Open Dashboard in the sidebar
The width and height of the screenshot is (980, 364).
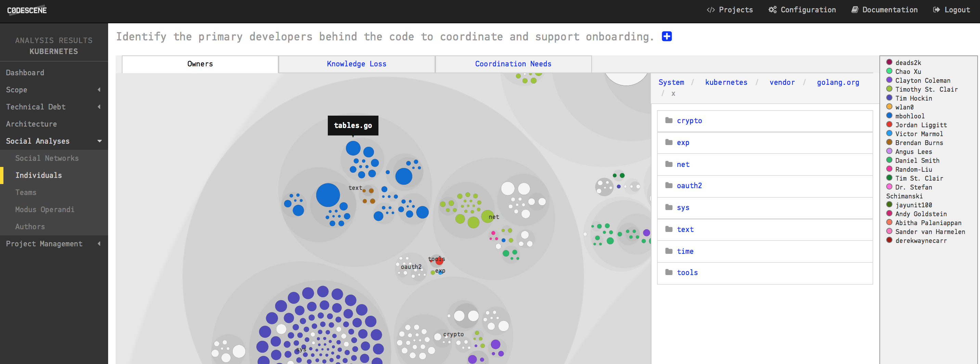[x=25, y=73]
